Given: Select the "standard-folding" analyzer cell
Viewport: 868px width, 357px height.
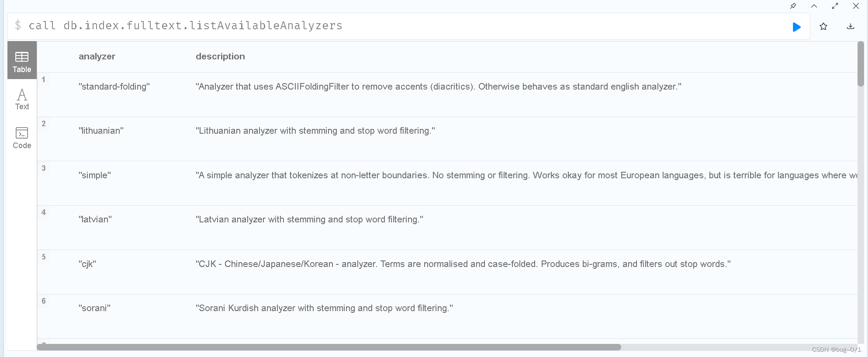Looking at the screenshot, I should click(114, 87).
